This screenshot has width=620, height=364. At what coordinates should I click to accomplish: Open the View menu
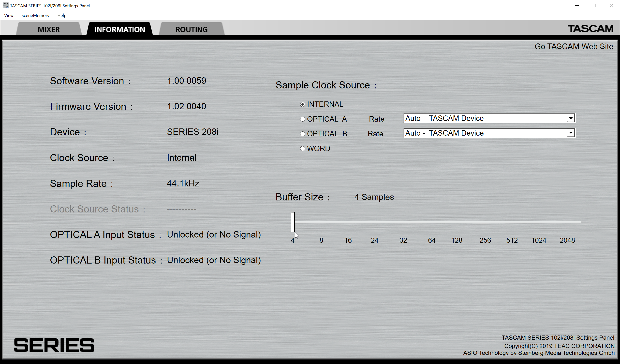click(9, 15)
